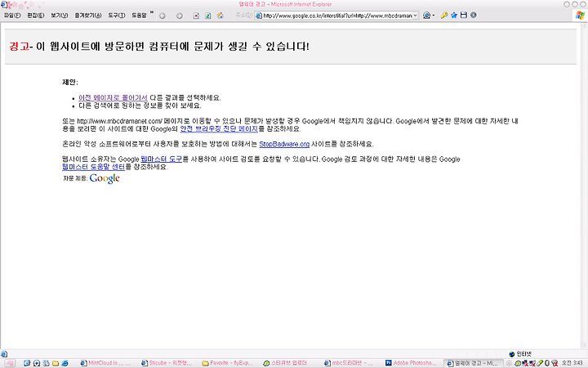Click the system tray clock 오전 3:43

pos(572,363)
